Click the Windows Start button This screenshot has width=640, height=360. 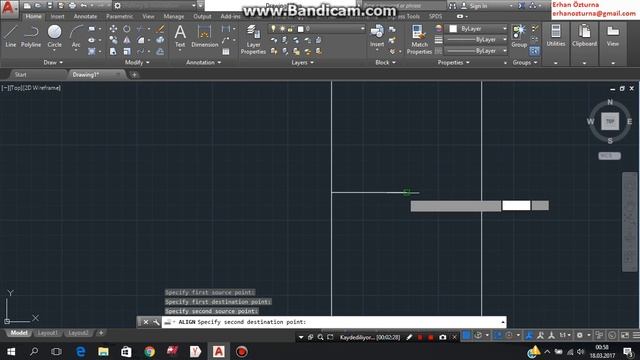[x=11, y=351]
